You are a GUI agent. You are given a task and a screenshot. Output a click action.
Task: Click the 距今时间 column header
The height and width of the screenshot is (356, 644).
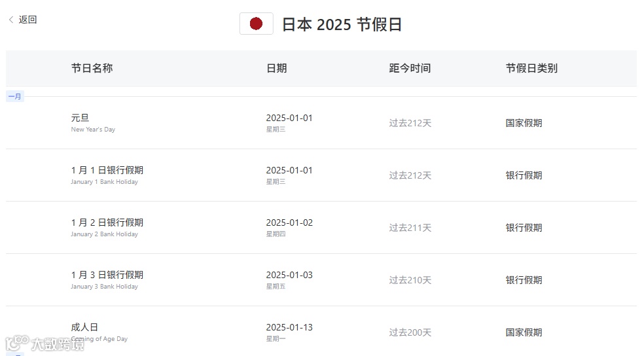point(410,68)
